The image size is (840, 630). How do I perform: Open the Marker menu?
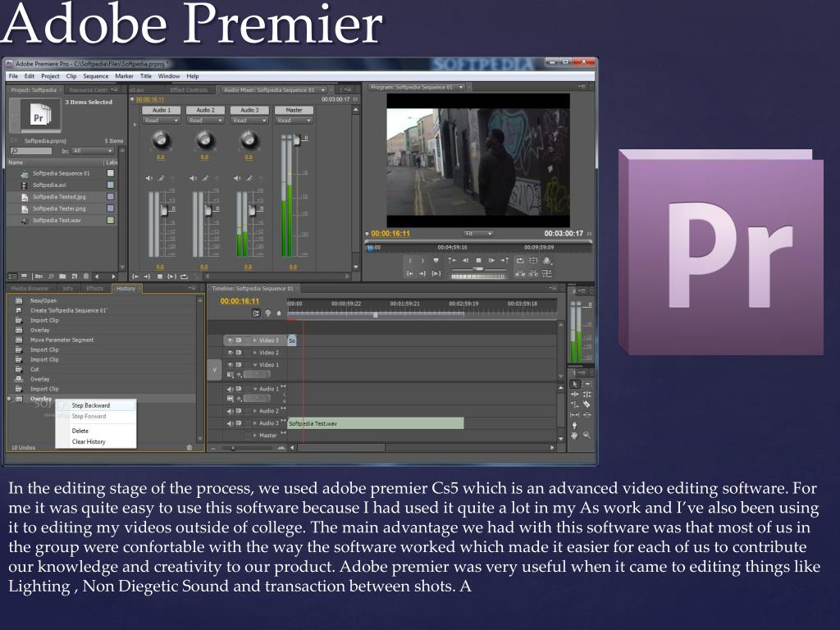[x=125, y=76]
